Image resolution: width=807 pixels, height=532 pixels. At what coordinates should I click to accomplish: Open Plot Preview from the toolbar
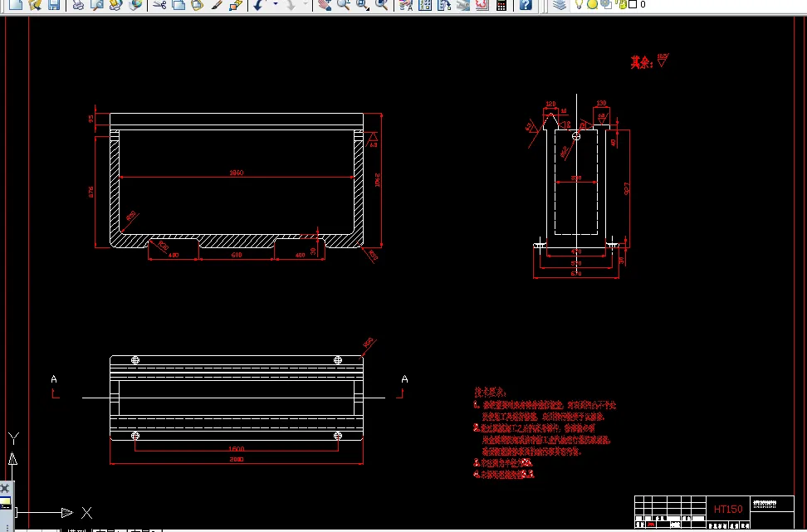coord(97,5)
